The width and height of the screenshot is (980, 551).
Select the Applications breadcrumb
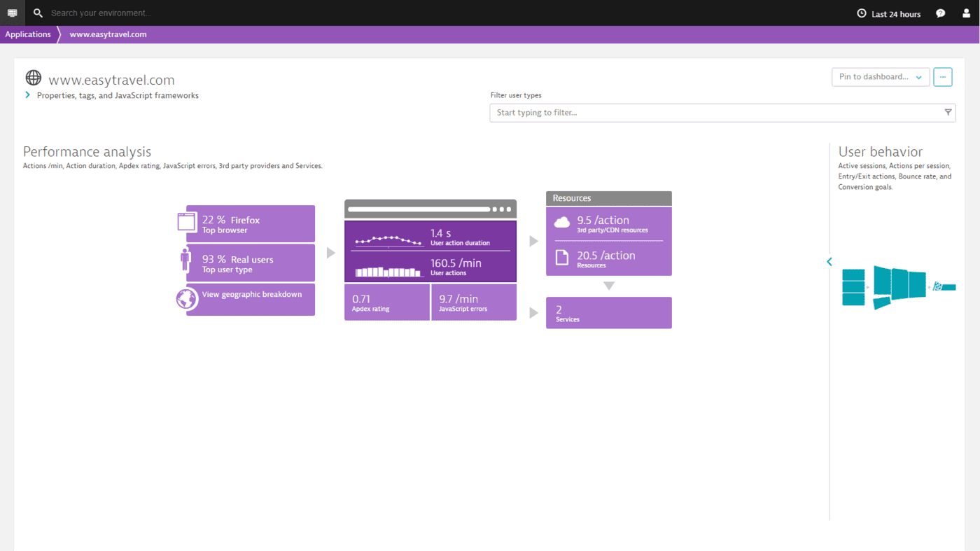(28, 34)
